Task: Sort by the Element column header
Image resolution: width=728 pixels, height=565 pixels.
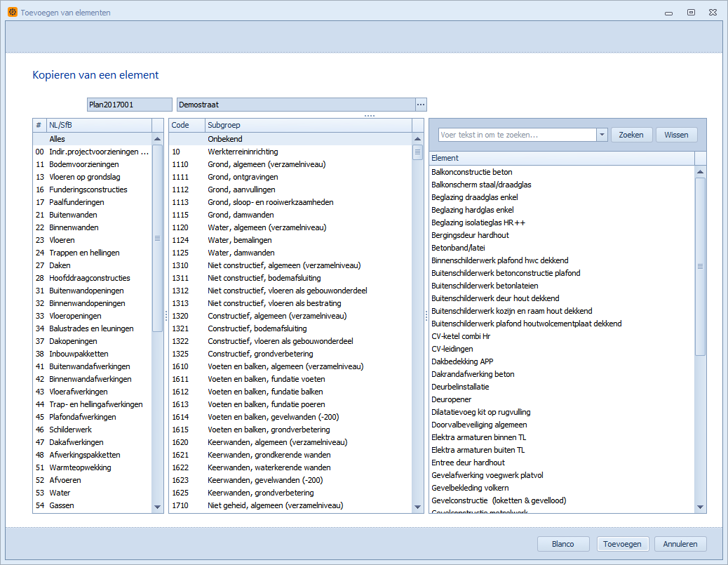Action: click(x=562, y=158)
